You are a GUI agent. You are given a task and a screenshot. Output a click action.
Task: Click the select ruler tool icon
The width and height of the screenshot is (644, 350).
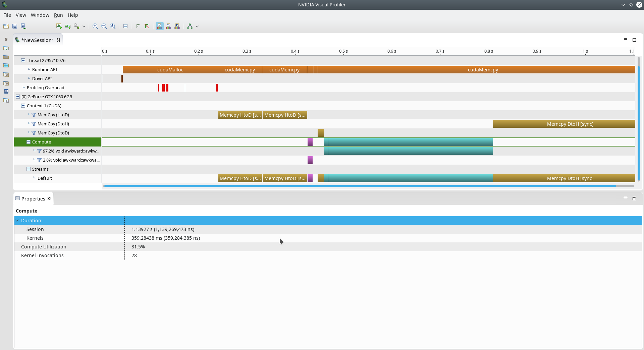coord(138,26)
